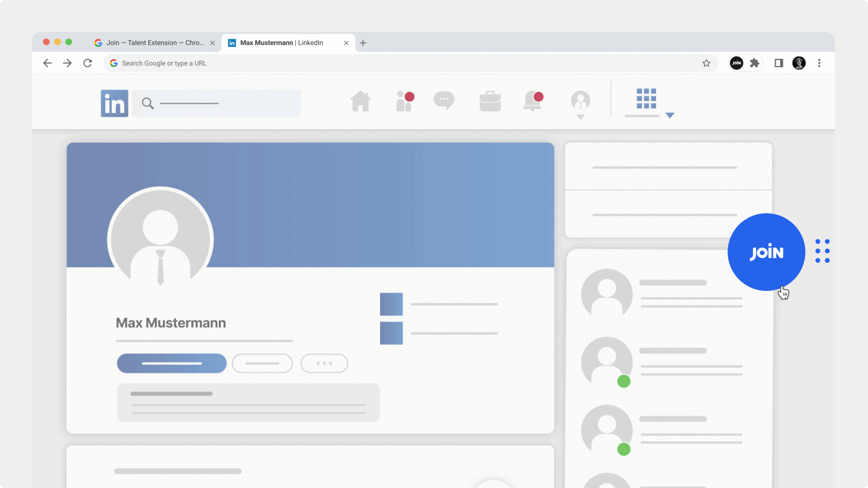The width and height of the screenshot is (868, 488).
Task: Expand the profile Me dropdown avatar
Action: 580,102
